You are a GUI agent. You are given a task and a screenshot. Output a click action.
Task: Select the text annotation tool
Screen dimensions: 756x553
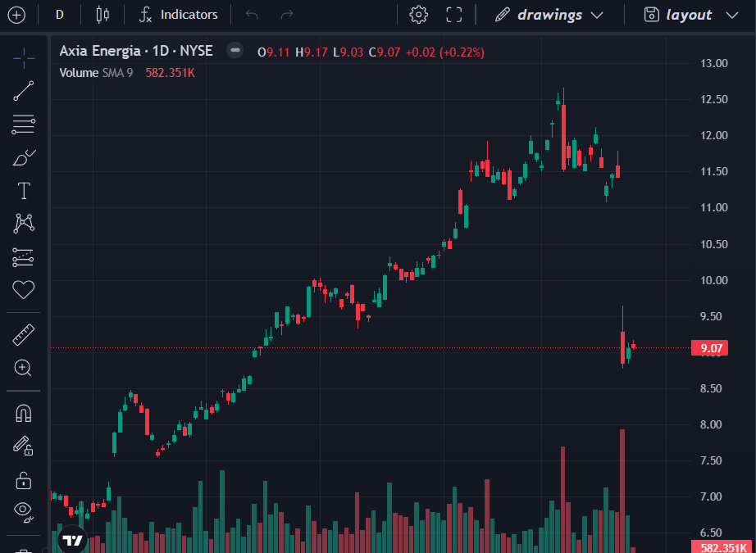pyautogui.click(x=24, y=192)
